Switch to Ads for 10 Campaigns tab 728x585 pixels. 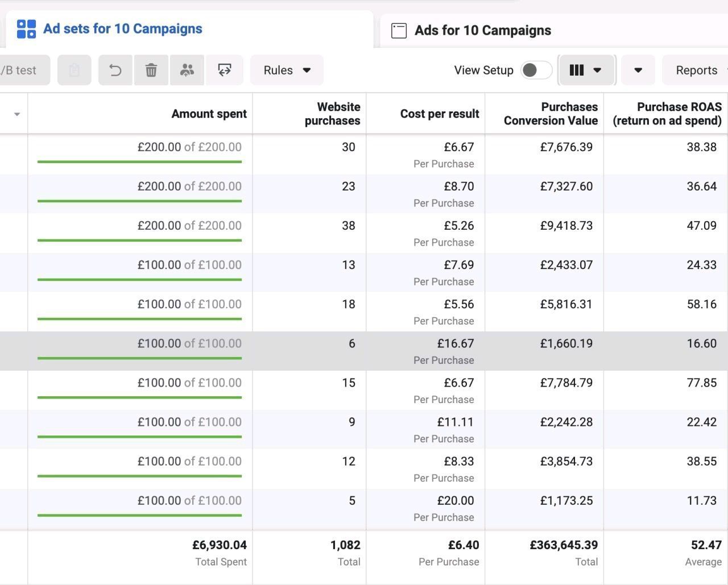click(482, 31)
